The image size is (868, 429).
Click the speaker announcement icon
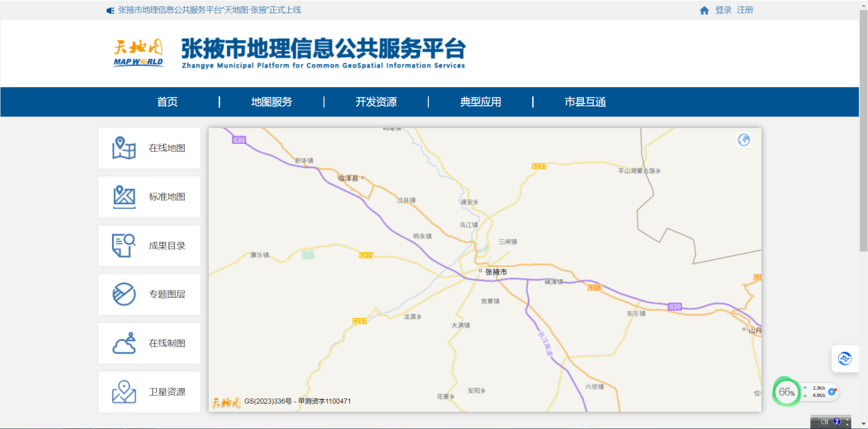point(110,11)
